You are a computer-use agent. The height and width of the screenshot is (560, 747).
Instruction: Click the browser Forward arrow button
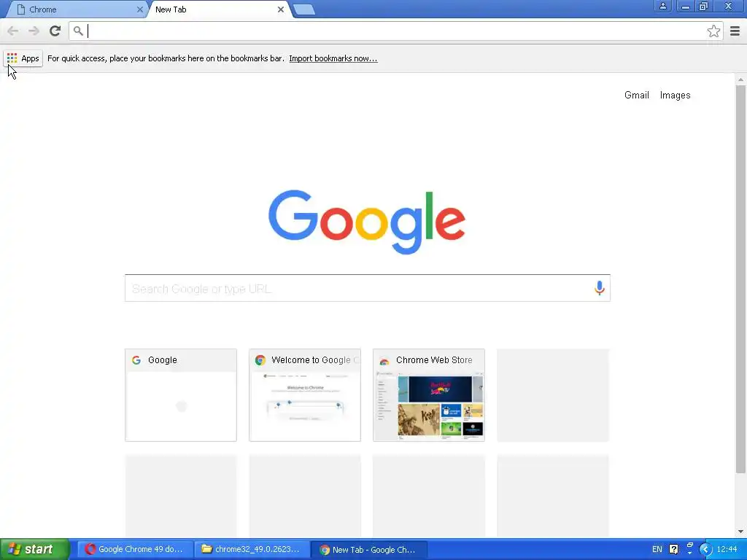click(34, 31)
